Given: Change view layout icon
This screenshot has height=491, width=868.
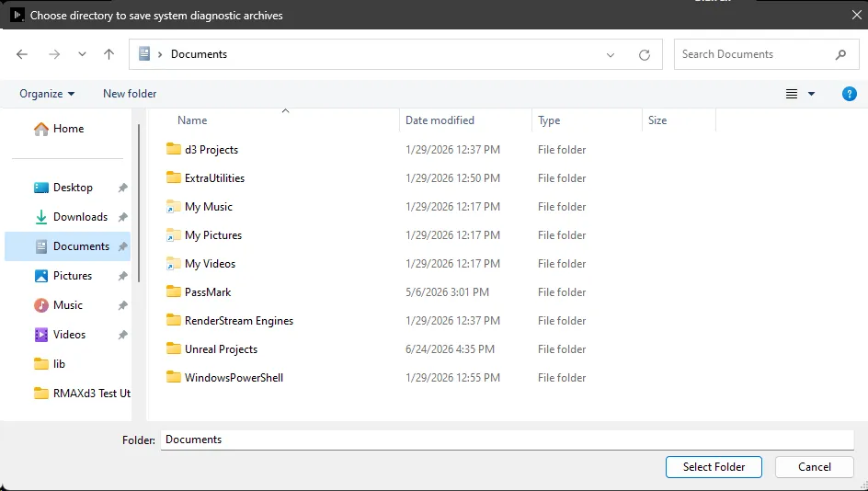Looking at the screenshot, I should 792,94.
